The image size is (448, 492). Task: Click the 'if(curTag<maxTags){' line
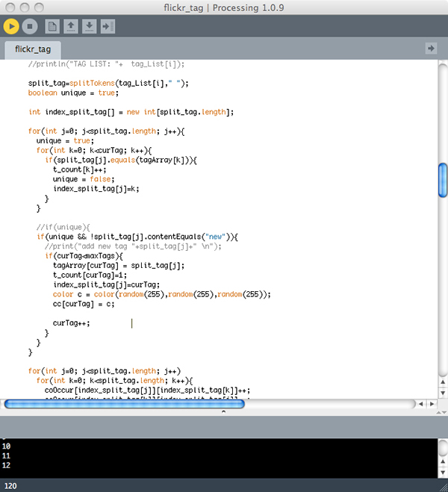(84, 256)
